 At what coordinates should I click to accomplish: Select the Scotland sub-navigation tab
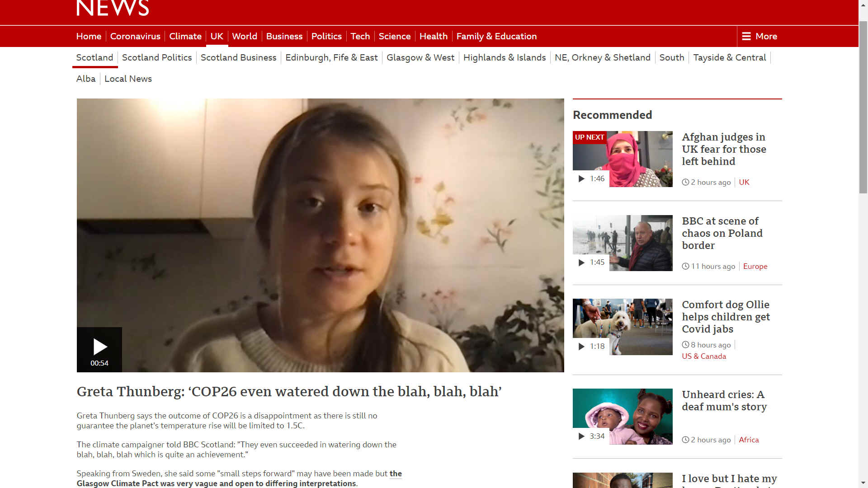click(x=94, y=57)
